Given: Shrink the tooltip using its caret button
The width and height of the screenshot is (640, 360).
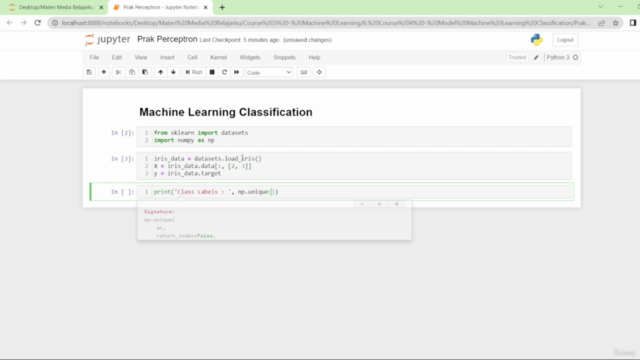Looking at the screenshot, I should [x=362, y=204].
